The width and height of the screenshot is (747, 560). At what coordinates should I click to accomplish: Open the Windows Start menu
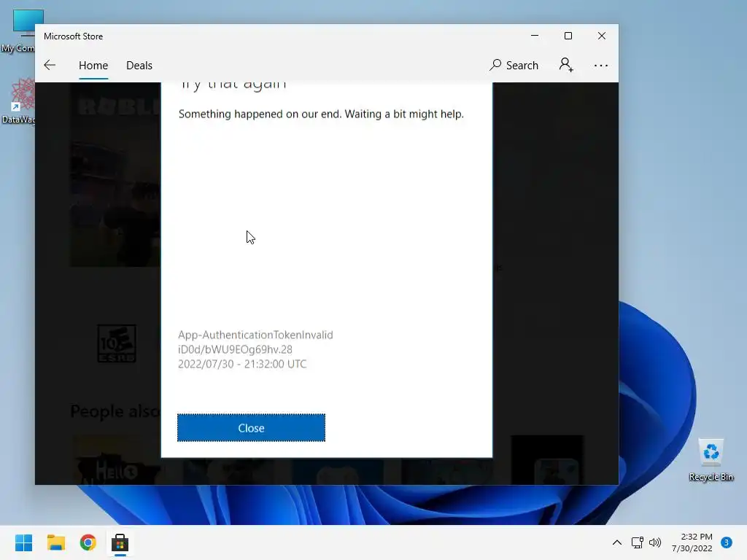23,542
